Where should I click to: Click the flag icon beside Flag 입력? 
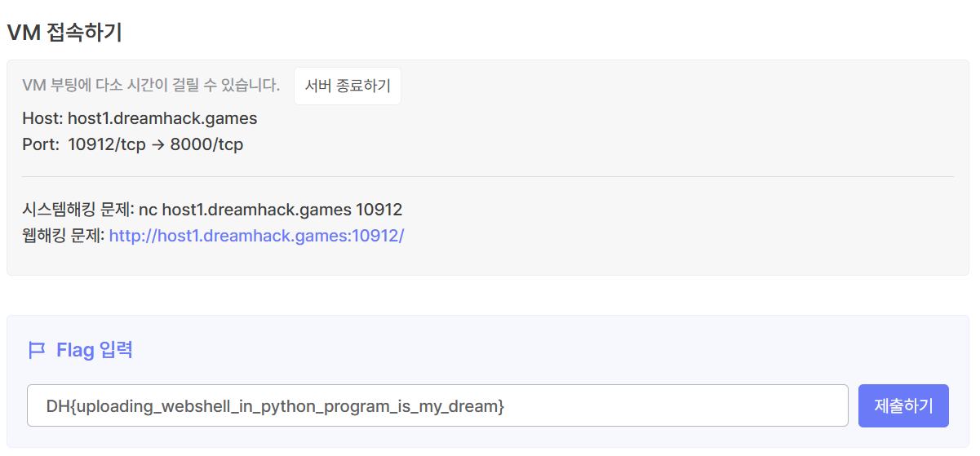[37, 351]
